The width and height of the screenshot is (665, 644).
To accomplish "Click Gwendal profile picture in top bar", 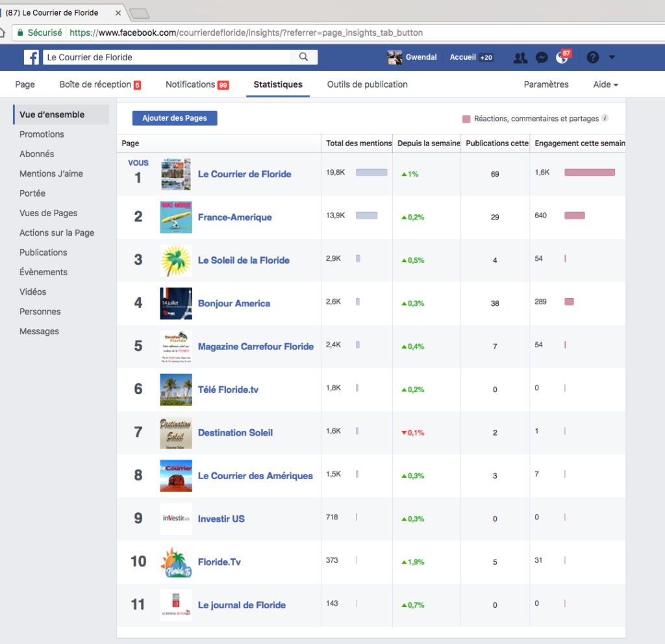I will pyautogui.click(x=394, y=57).
